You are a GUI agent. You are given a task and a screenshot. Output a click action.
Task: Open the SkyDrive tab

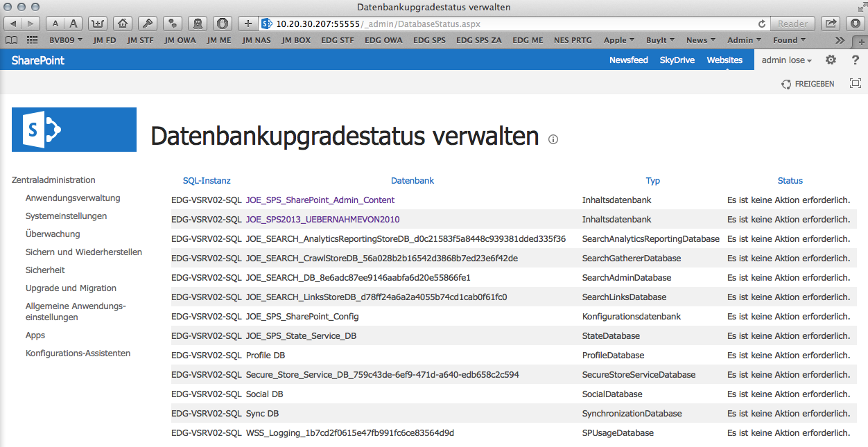677,60
